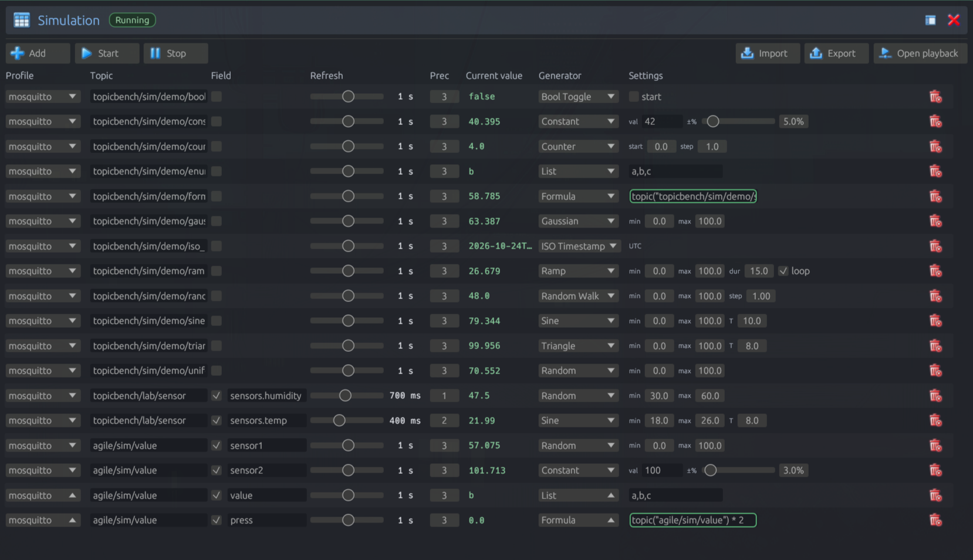The image size is (973, 560).
Task: Click the Simulation grid icon
Action: coord(22,20)
